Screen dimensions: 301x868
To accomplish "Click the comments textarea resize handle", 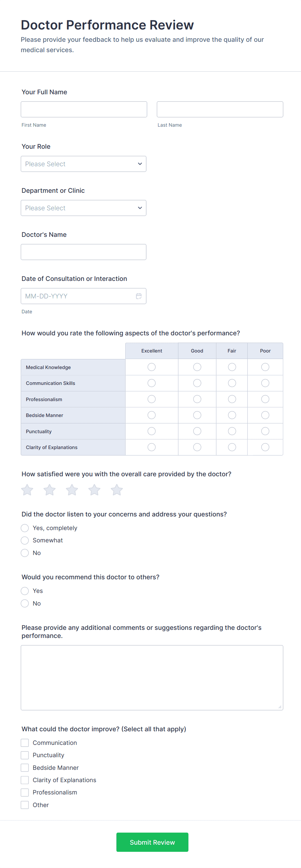I will point(280,707).
